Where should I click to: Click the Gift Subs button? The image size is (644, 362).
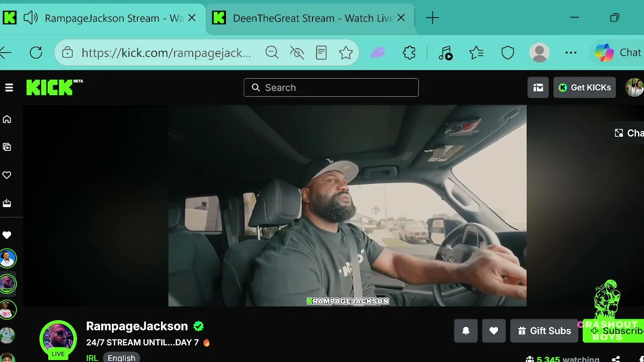click(544, 331)
